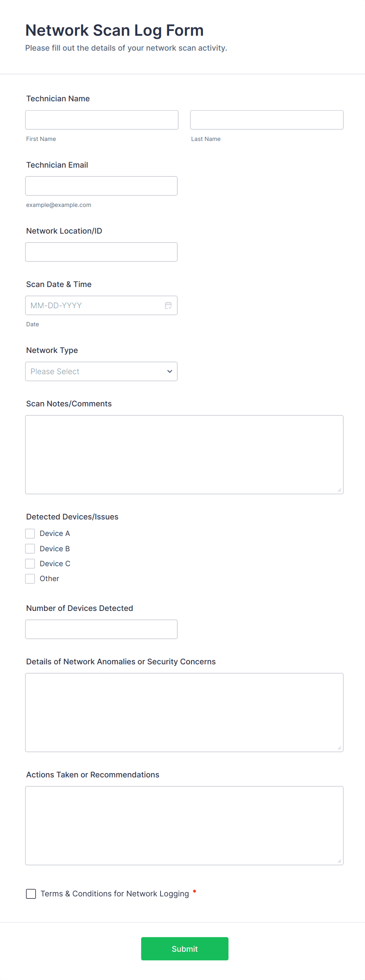Focus the Last Name input field

pos(266,120)
